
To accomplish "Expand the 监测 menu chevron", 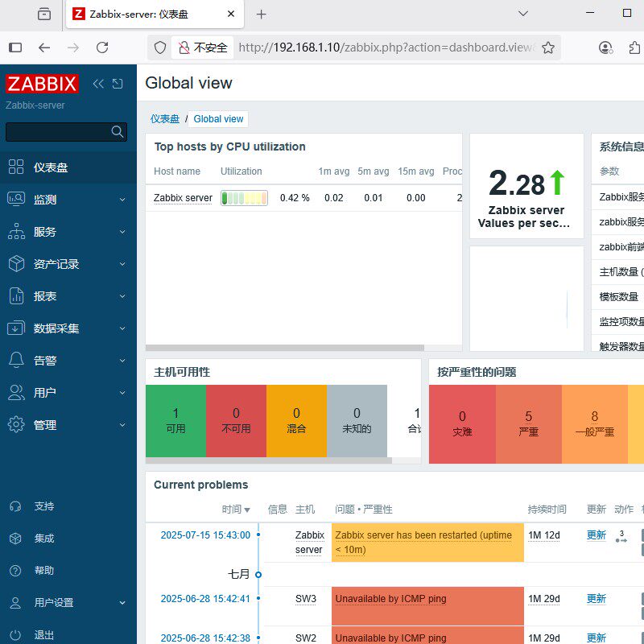I will [122, 200].
